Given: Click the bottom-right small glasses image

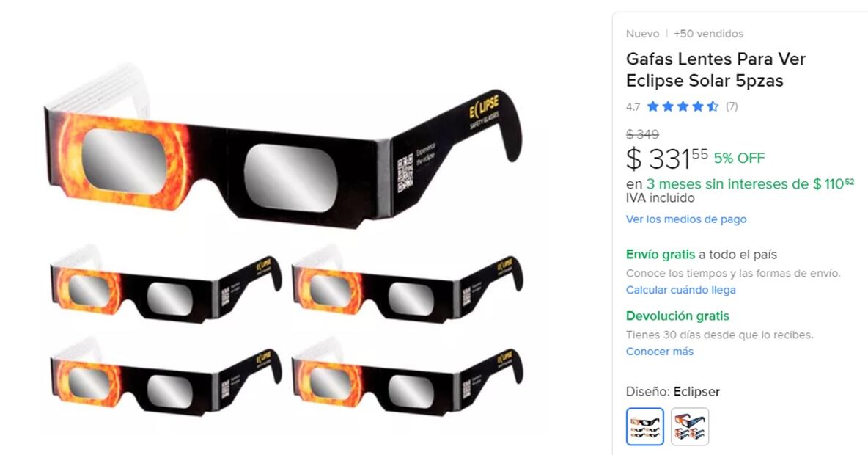Looking at the screenshot, I should 408,377.
